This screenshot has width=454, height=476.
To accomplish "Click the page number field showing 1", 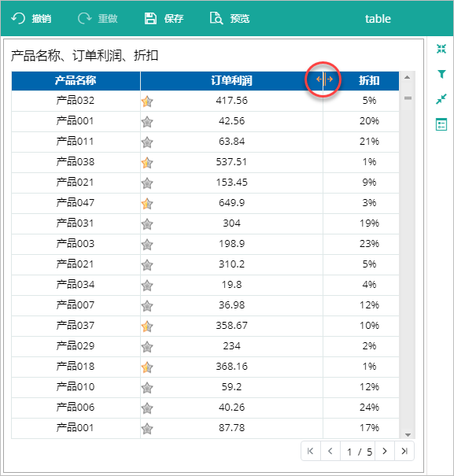I will click(349, 452).
